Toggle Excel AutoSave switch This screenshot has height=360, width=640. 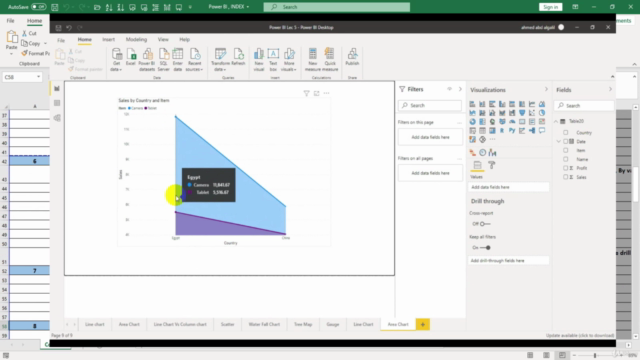[38, 7]
